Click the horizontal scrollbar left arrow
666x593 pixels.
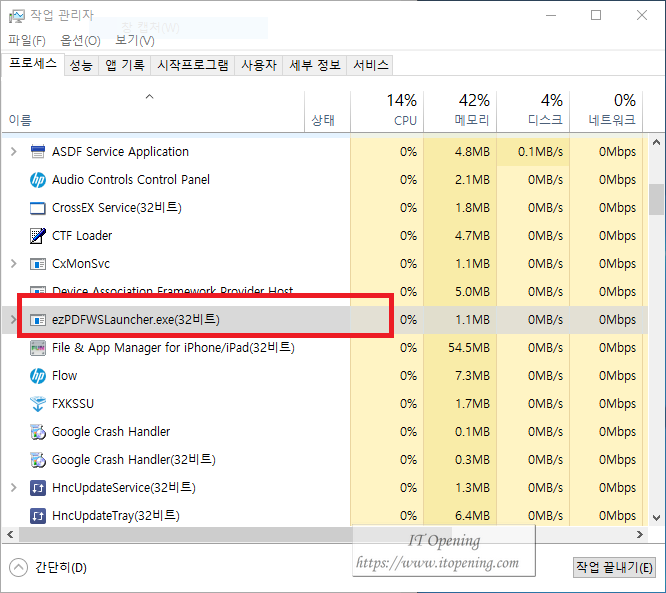tap(10, 534)
